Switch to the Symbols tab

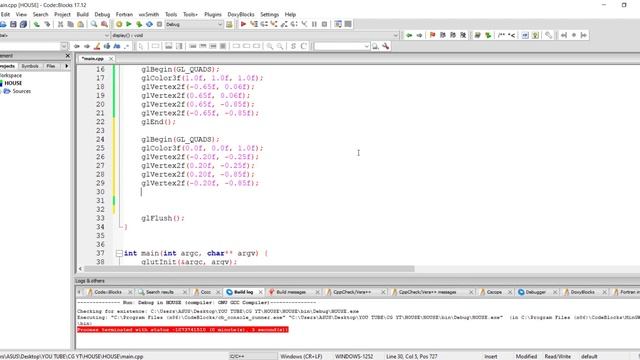30,66
